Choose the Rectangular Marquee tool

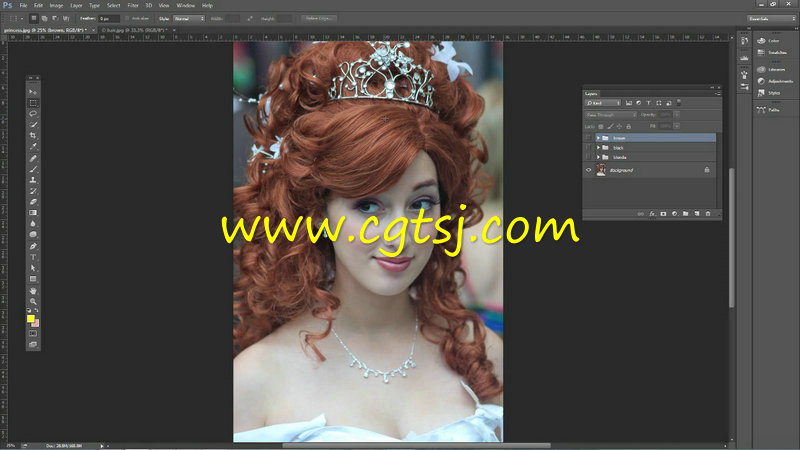tap(33, 103)
